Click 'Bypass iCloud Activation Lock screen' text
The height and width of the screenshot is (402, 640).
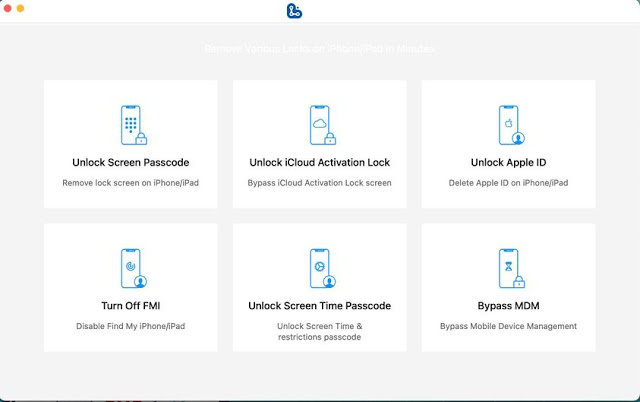coord(320,183)
